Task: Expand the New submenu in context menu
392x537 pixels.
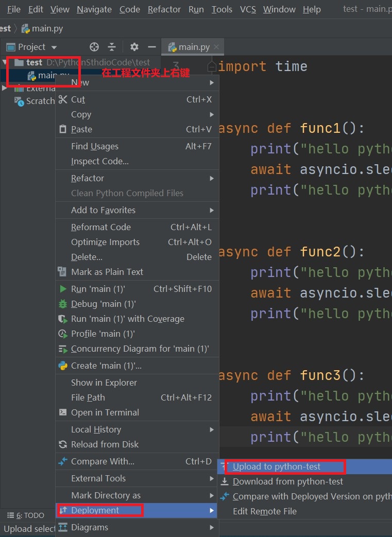Action: click(137, 82)
